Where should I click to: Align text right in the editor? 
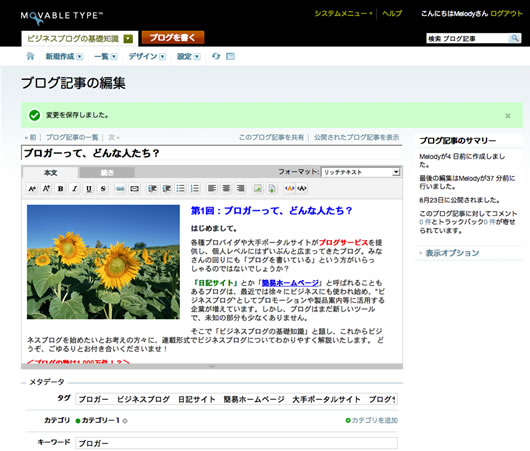click(240, 189)
